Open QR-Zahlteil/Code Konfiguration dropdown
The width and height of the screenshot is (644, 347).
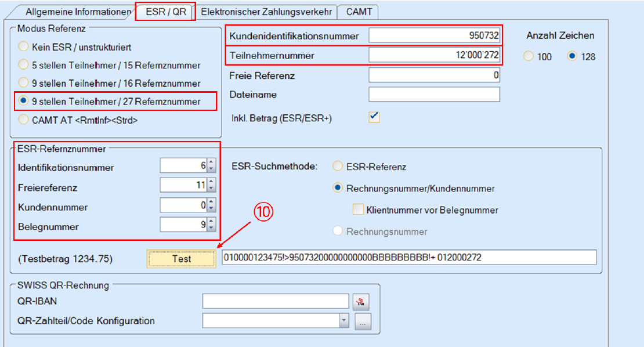[344, 321]
